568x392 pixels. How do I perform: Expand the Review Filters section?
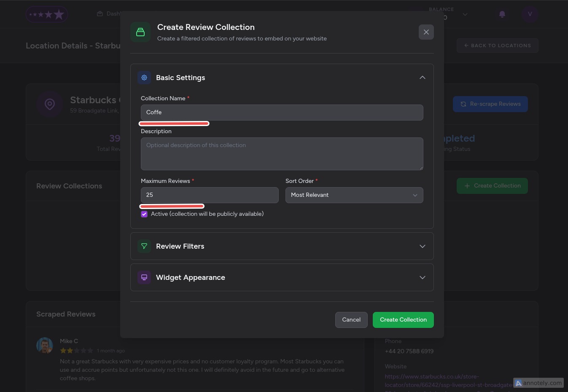422,246
